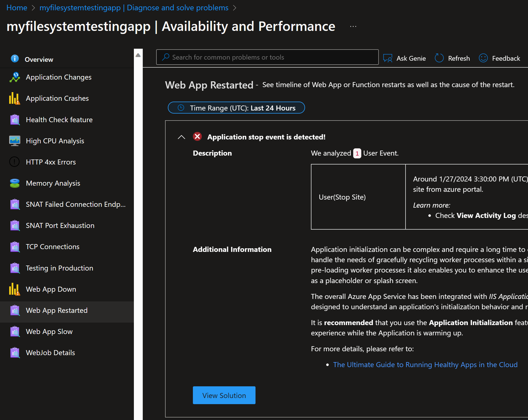The width and height of the screenshot is (528, 420).
Task: Click the SNAT Failed Connection icon
Action: pos(15,204)
